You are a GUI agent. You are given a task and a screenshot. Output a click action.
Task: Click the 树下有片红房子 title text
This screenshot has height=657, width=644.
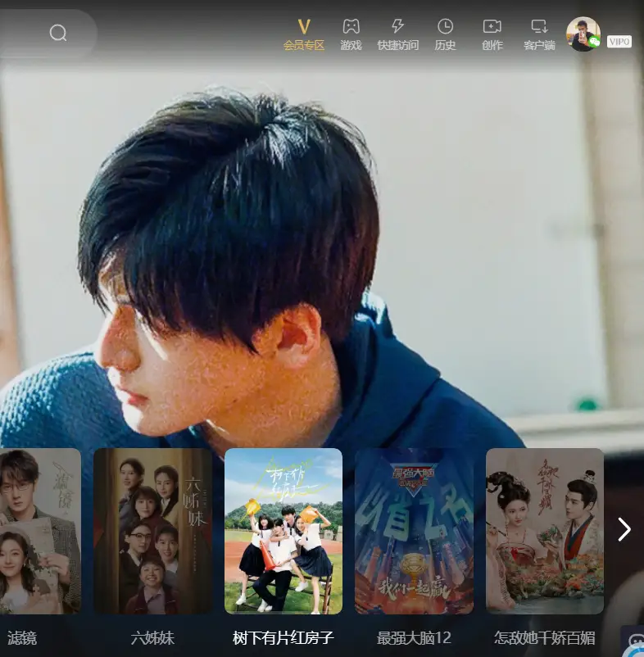pos(283,638)
